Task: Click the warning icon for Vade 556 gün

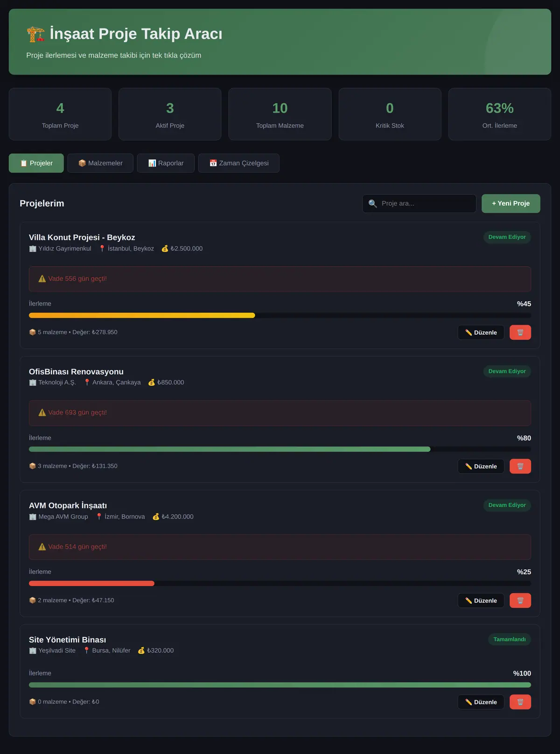Action: click(x=42, y=279)
